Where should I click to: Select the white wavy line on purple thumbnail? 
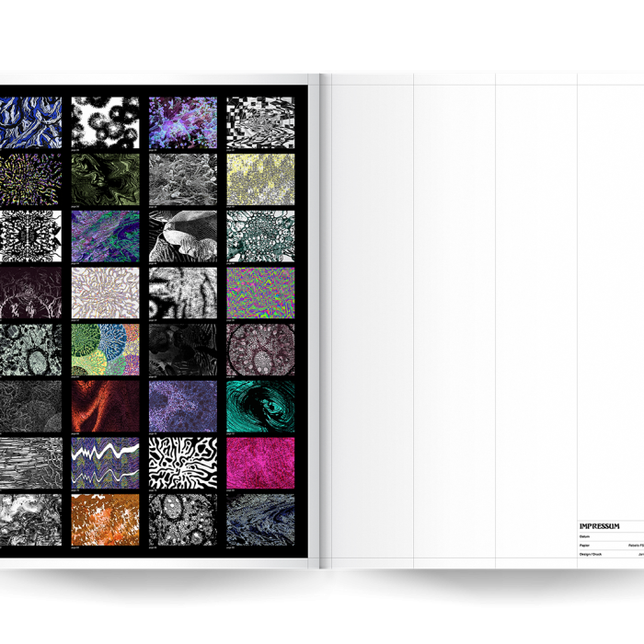point(106,463)
